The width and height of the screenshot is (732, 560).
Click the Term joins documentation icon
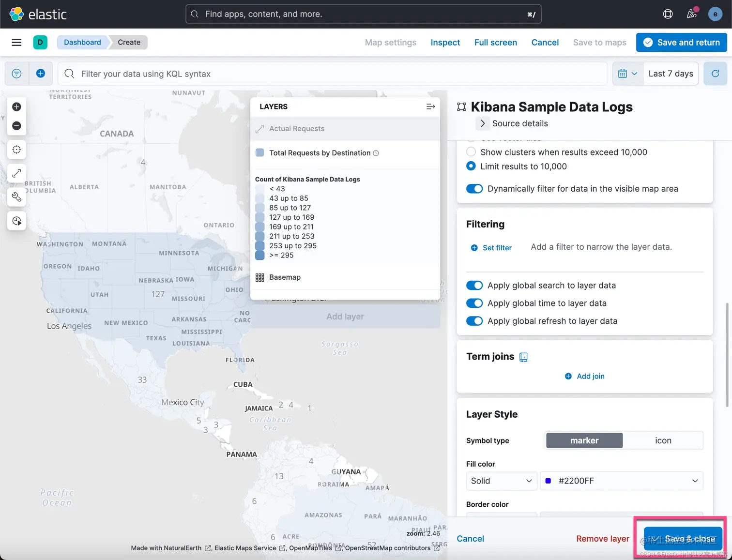[523, 357]
